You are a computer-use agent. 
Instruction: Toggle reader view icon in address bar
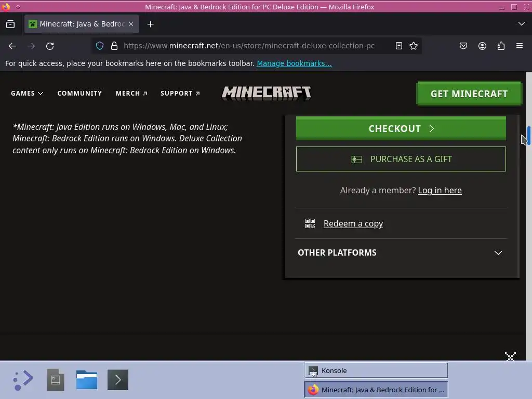pyautogui.click(x=399, y=46)
